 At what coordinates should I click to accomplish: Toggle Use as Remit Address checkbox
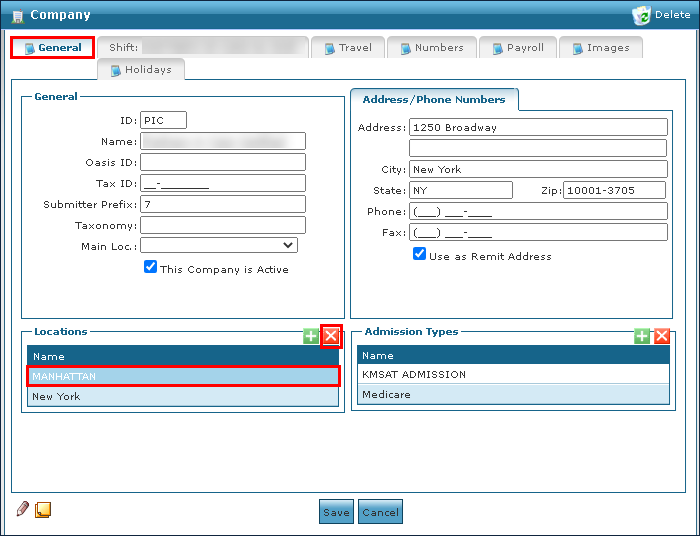420,254
